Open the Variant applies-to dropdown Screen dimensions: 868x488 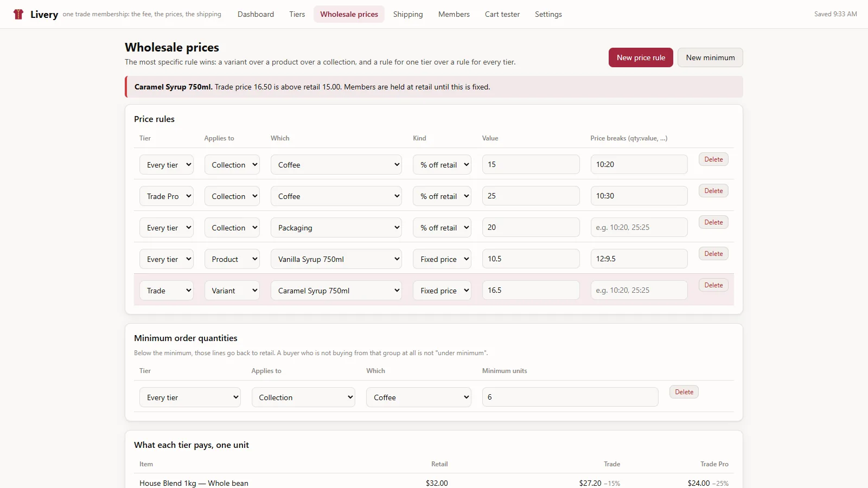232,291
